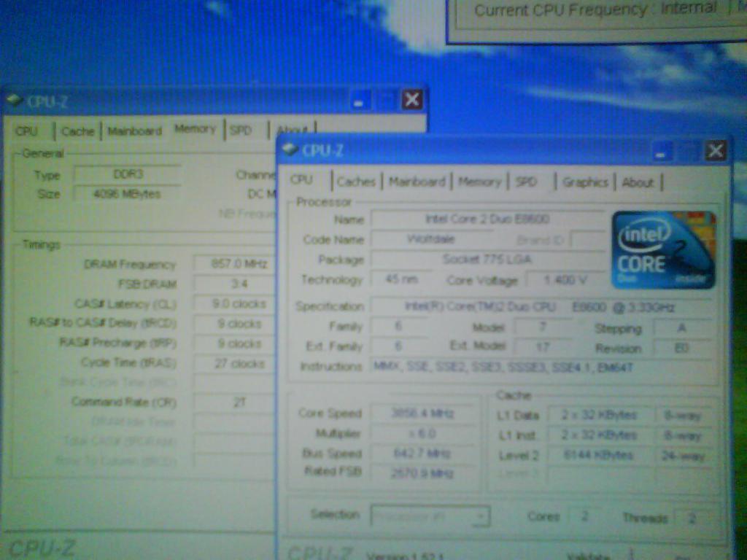747x560 pixels.
Task: Click the Level 2 cache size 6144 KBytes
Action: [600, 455]
